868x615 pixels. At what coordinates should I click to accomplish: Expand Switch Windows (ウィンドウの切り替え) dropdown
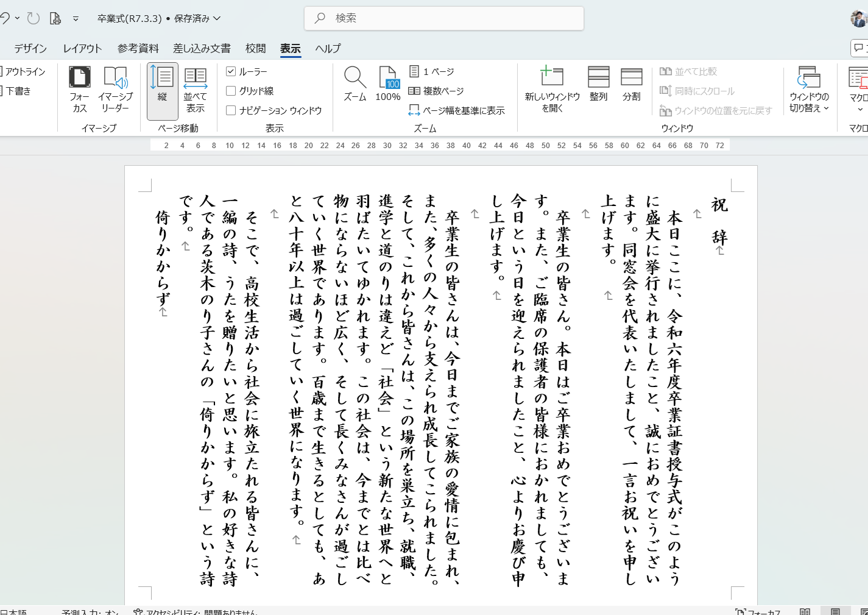click(x=809, y=90)
